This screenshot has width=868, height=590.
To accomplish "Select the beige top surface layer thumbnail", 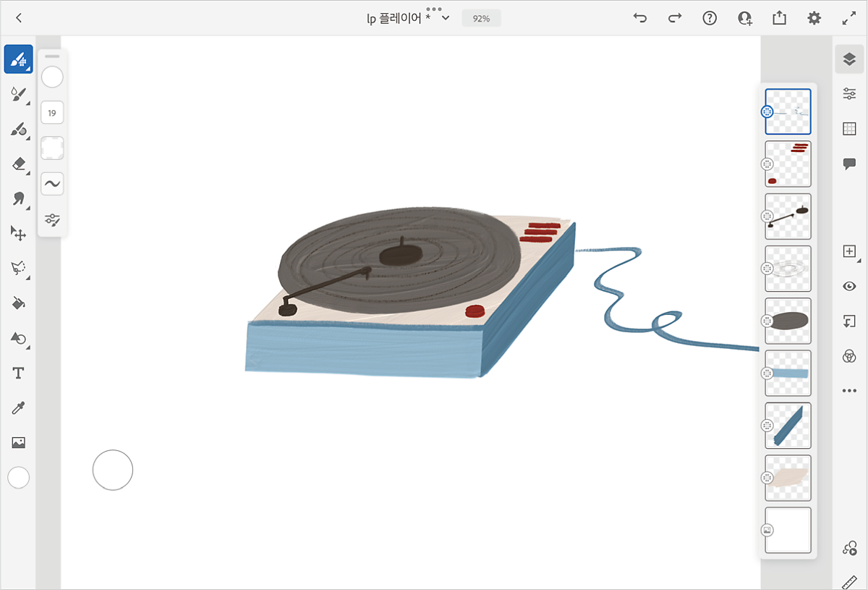I will point(788,478).
